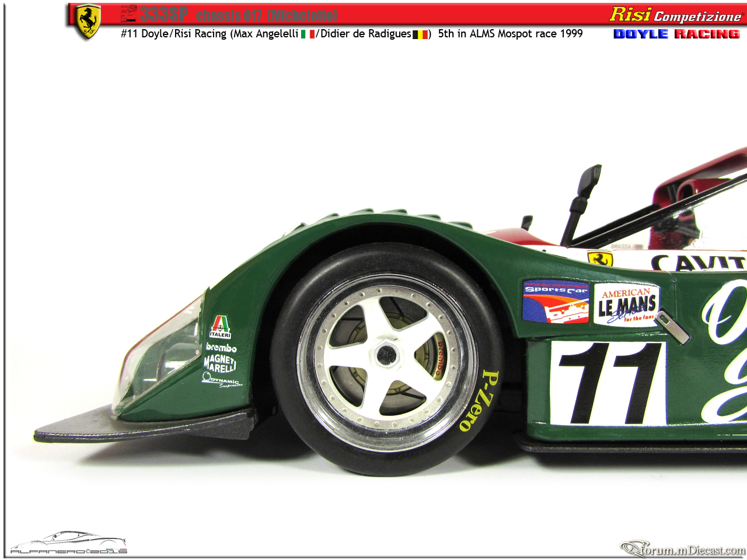
Task: Click the Italeri decal on the front fender
Action: coord(220,327)
